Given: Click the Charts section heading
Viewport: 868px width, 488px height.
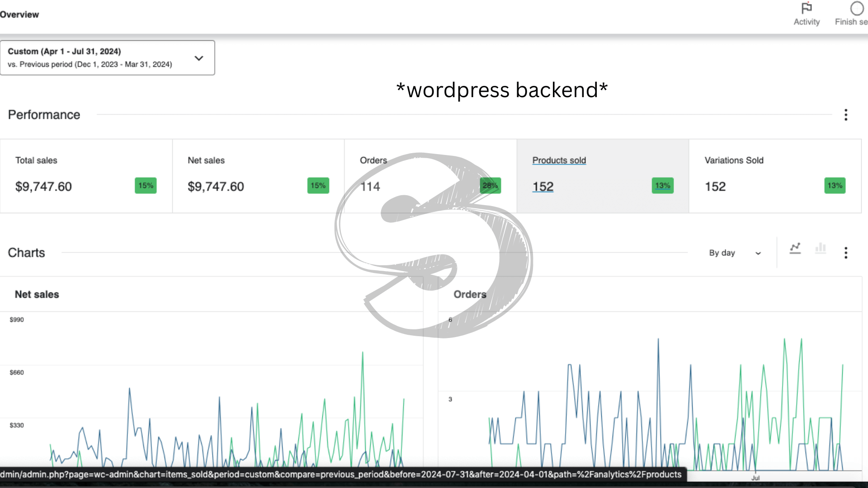Looking at the screenshot, I should click(26, 253).
